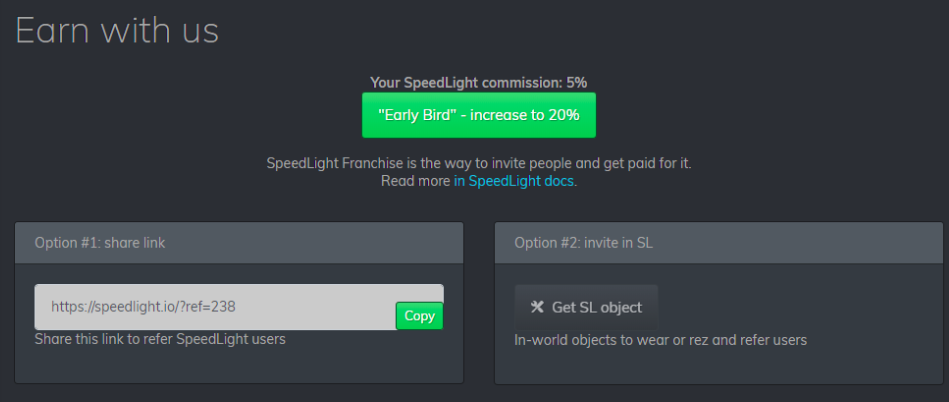This screenshot has width=949, height=402.
Task: Click "In-world objects to wear or rez" description
Action: click(661, 340)
